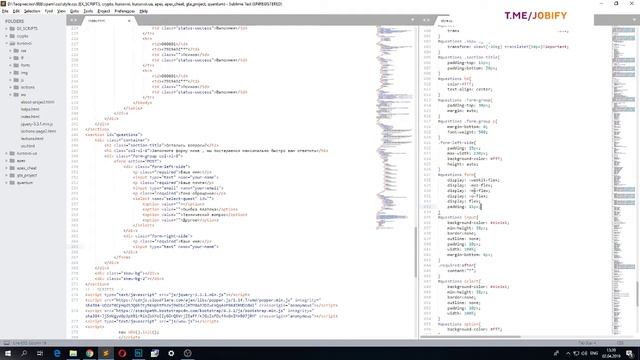Expand the gta_project folder arrow
The image size is (640, 360).
pyautogui.click(x=7, y=175)
